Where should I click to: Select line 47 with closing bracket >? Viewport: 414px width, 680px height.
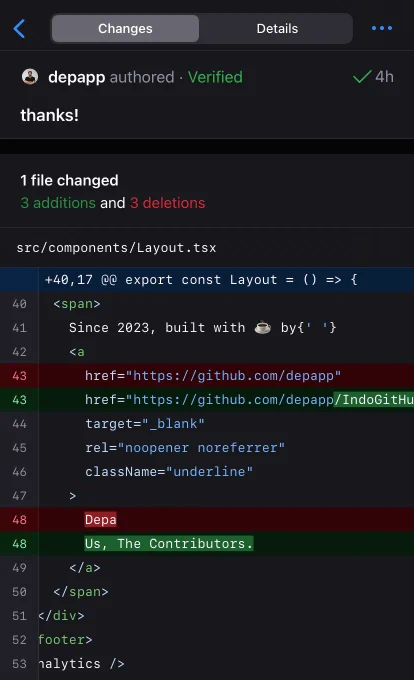(x=207, y=496)
